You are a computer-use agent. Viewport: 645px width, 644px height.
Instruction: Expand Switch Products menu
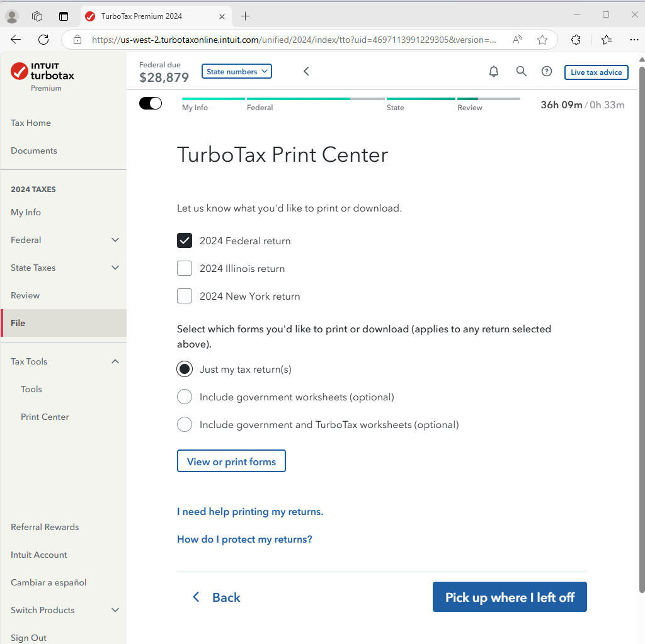(115, 610)
